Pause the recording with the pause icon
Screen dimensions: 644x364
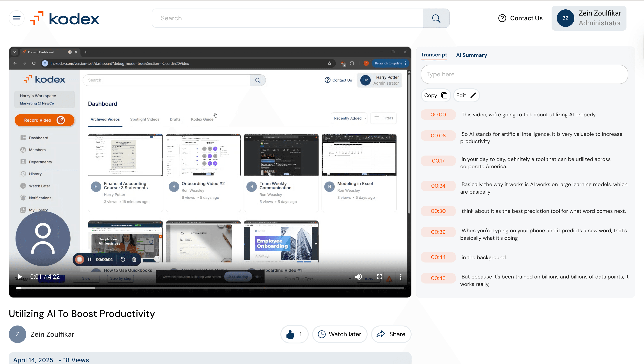(x=90, y=259)
